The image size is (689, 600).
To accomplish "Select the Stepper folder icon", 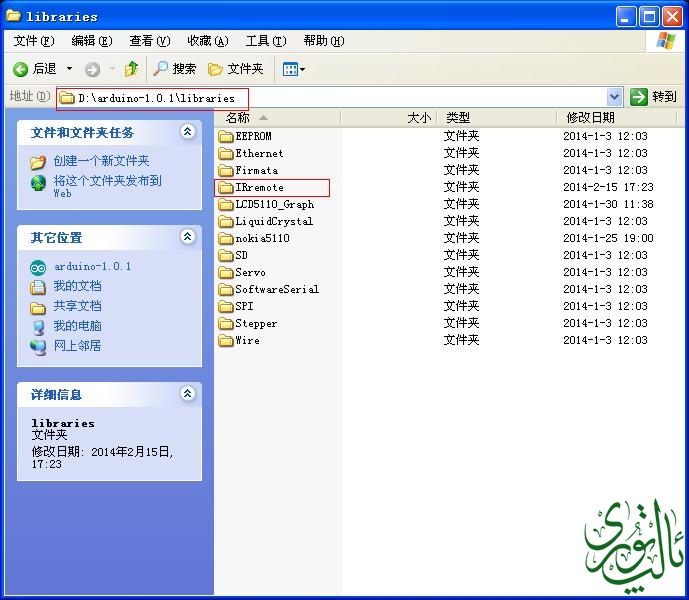I will coord(226,324).
